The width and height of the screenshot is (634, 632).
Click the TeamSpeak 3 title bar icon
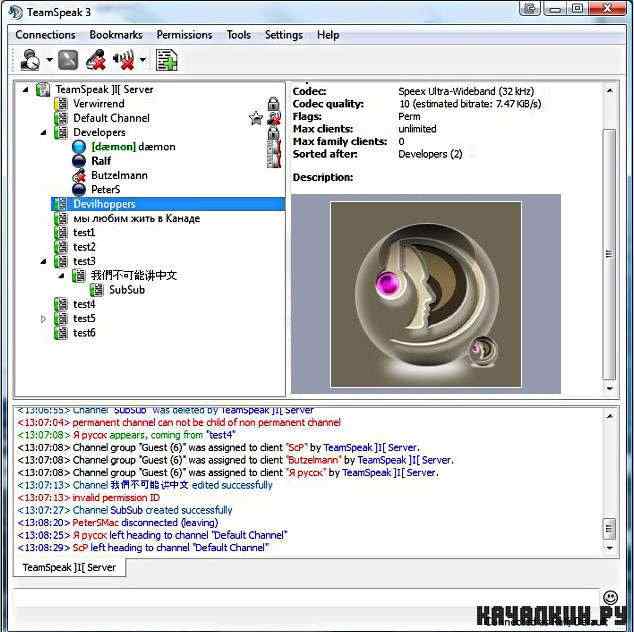pyautogui.click(x=15, y=12)
